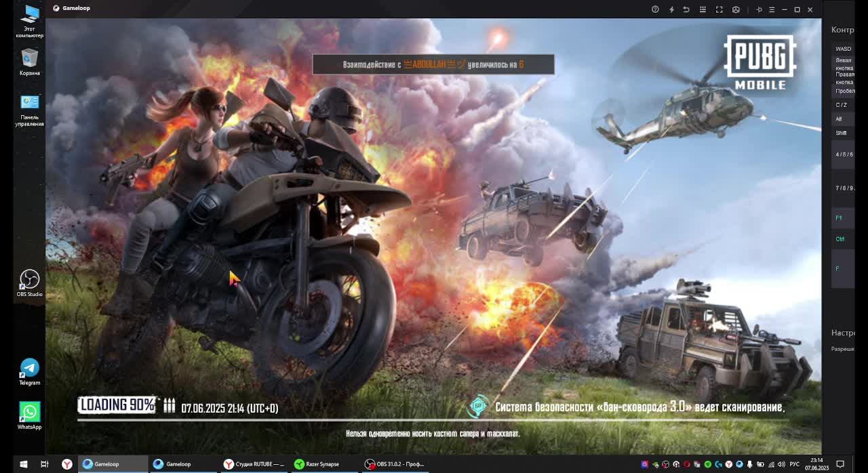The image size is (868, 473).
Task: Open the clock showing 23:14
Action: pyautogui.click(x=816, y=464)
